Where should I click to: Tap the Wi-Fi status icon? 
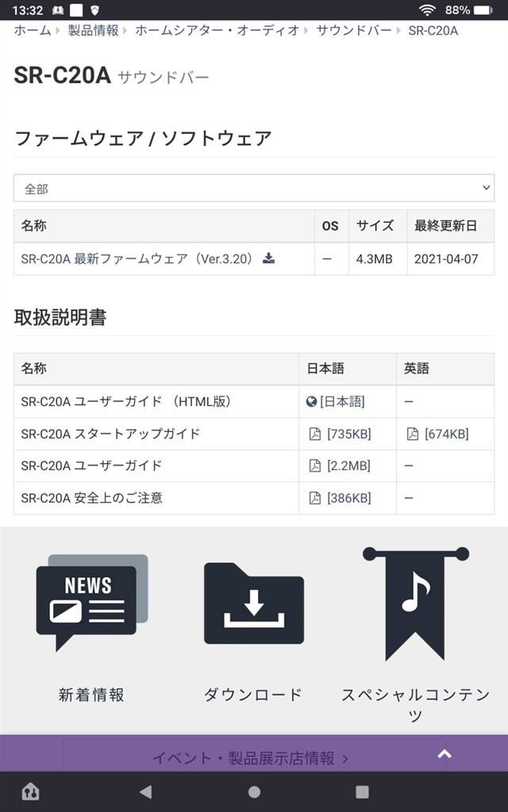[x=427, y=10]
